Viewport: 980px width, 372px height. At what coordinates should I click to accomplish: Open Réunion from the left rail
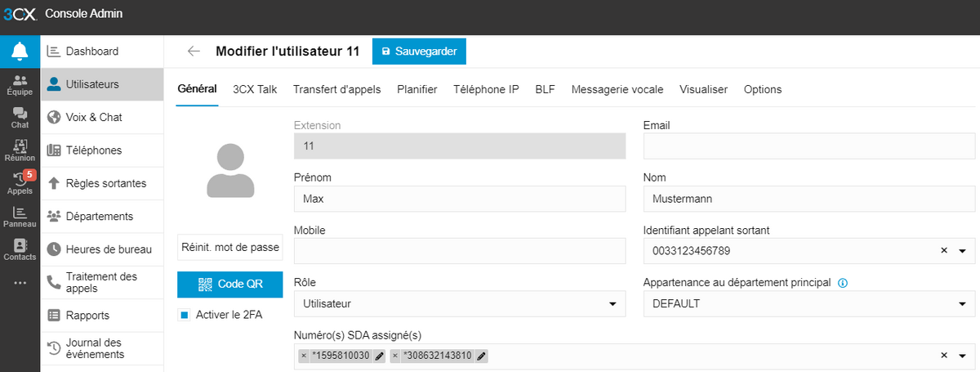point(20,150)
